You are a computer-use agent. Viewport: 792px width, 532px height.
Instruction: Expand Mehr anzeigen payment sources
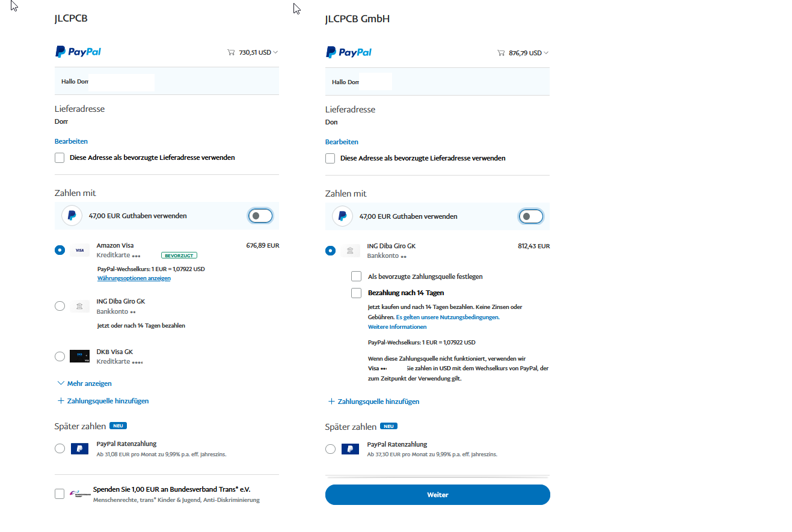84,384
